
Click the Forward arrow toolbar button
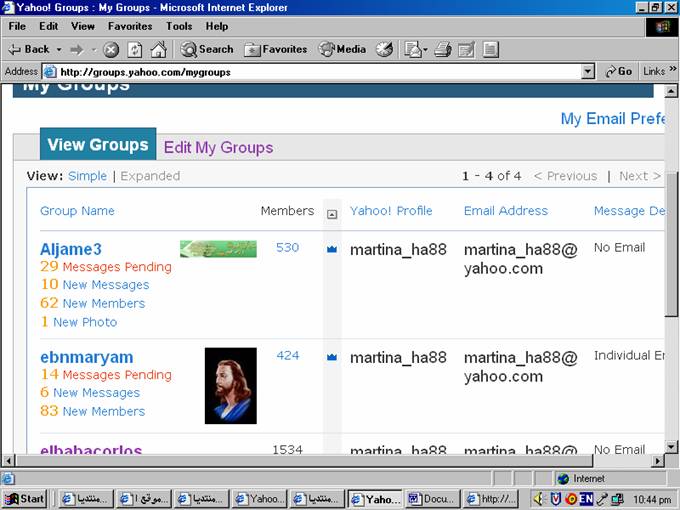click(x=77, y=49)
